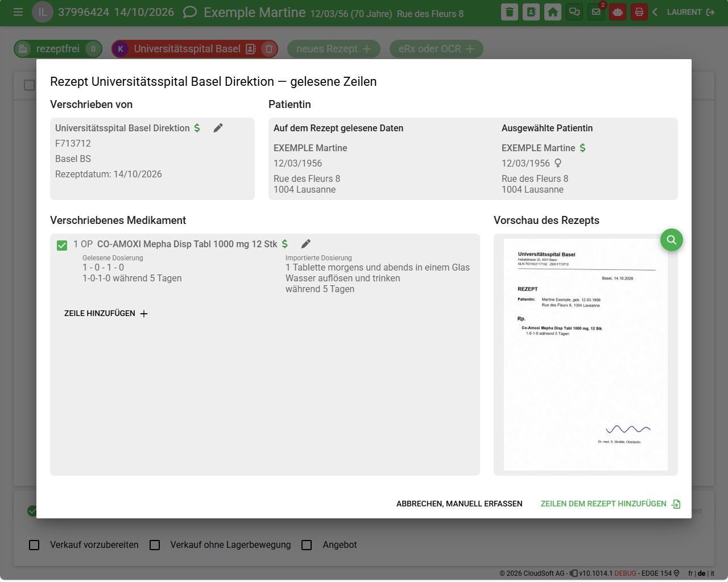Open the green magnifier on prescription preview
The width and height of the screenshot is (728, 582).
coord(672,240)
